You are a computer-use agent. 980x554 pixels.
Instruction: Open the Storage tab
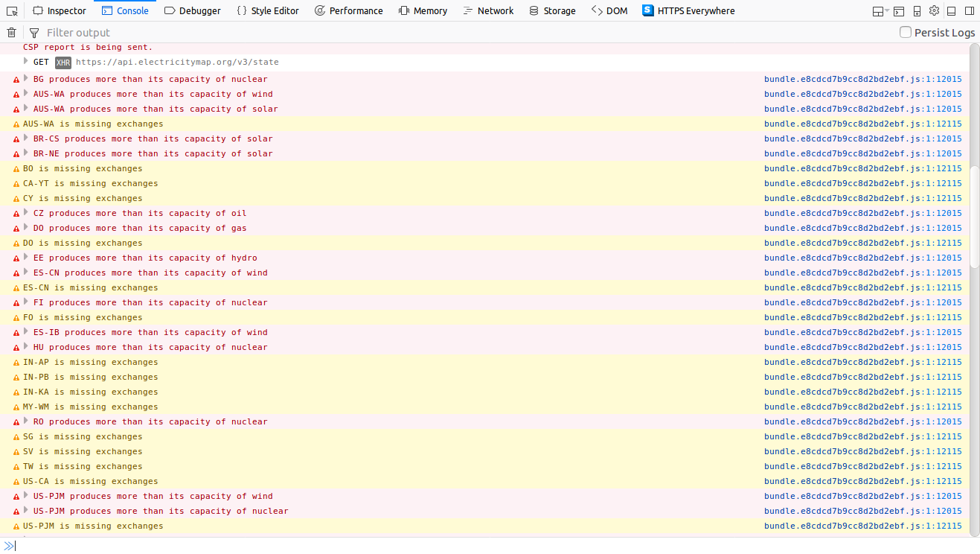coord(552,11)
